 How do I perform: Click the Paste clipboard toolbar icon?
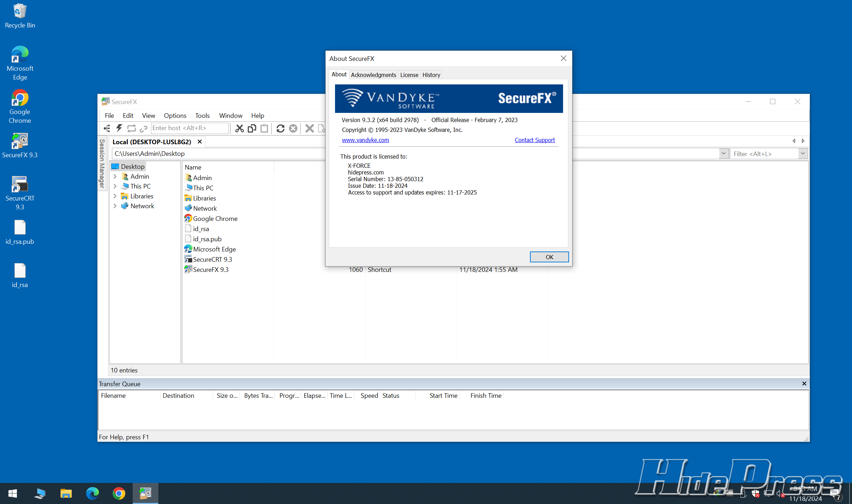(x=264, y=128)
